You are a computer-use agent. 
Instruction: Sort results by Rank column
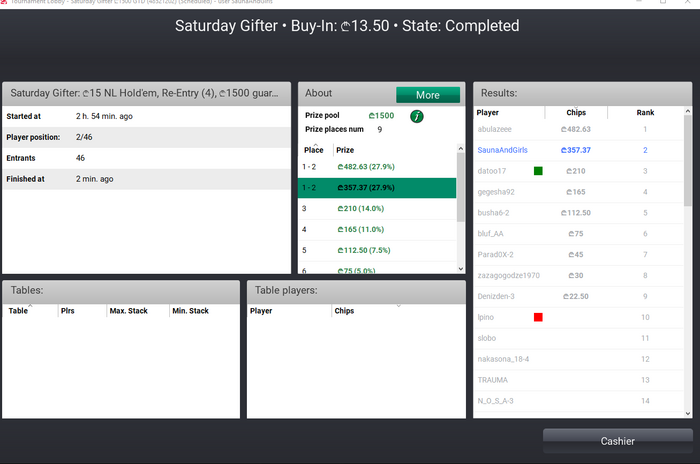(x=645, y=113)
